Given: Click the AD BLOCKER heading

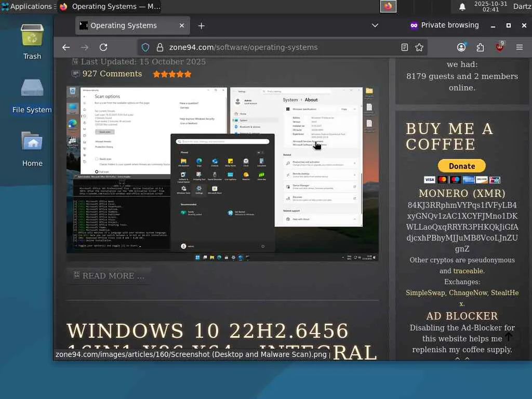Looking at the screenshot, I should (462, 316).
